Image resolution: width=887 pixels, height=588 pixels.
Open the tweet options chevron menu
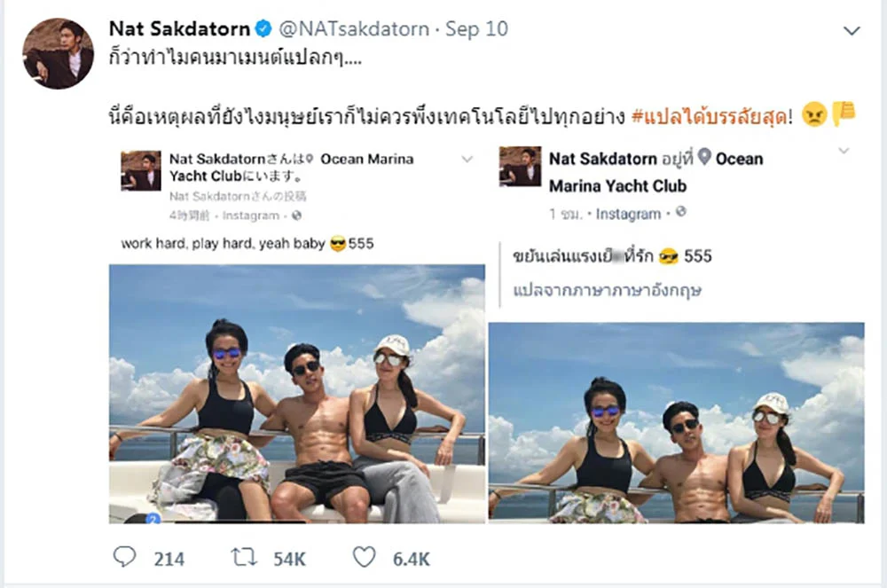pos(852,30)
